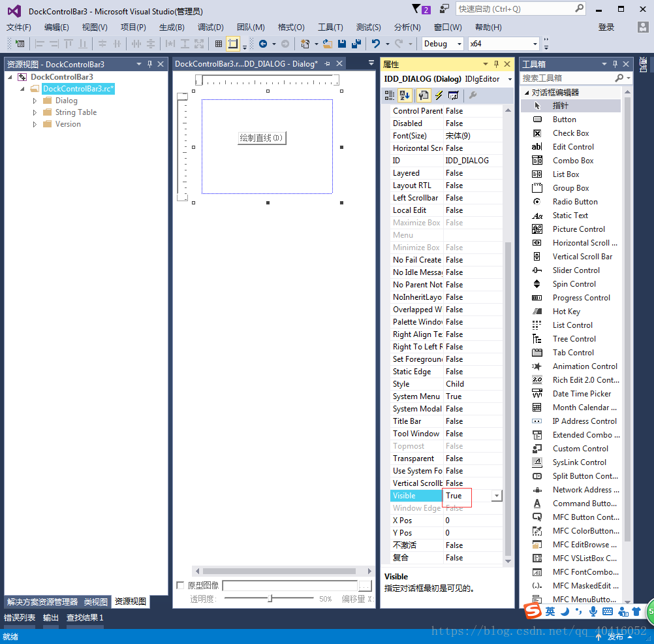Expand the Version folder
Image resolution: width=654 pixels, height=644 pixels.
click(x=35, y=124)
